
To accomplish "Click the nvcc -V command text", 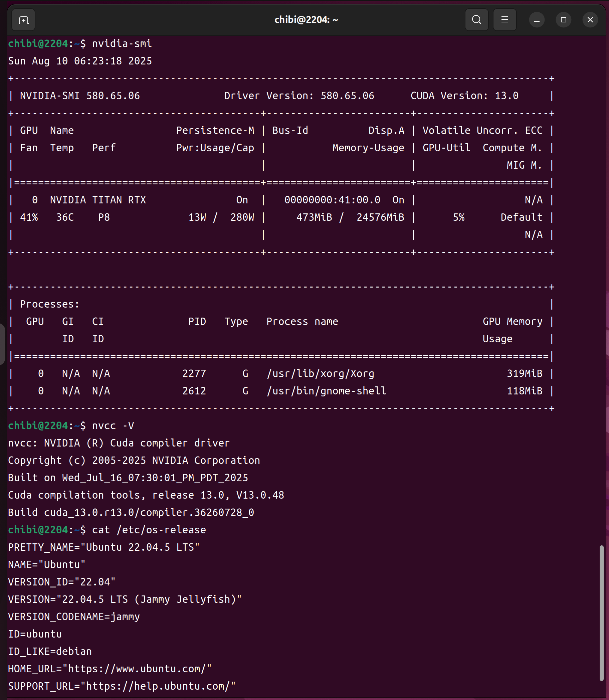I will click(x=113, y=425).
